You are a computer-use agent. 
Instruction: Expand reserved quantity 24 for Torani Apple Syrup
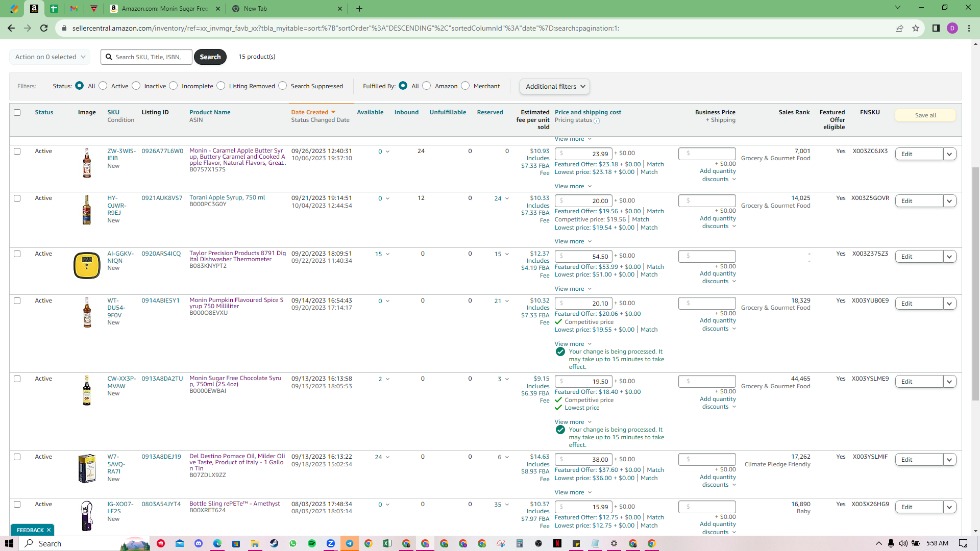(x=502, y=198)
